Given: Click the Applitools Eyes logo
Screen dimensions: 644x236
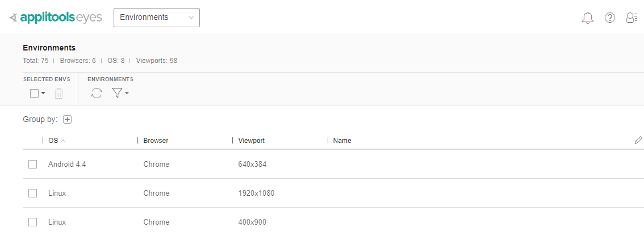Looking at the screenshot, I should pyautogui.click(x=56, y=18).
